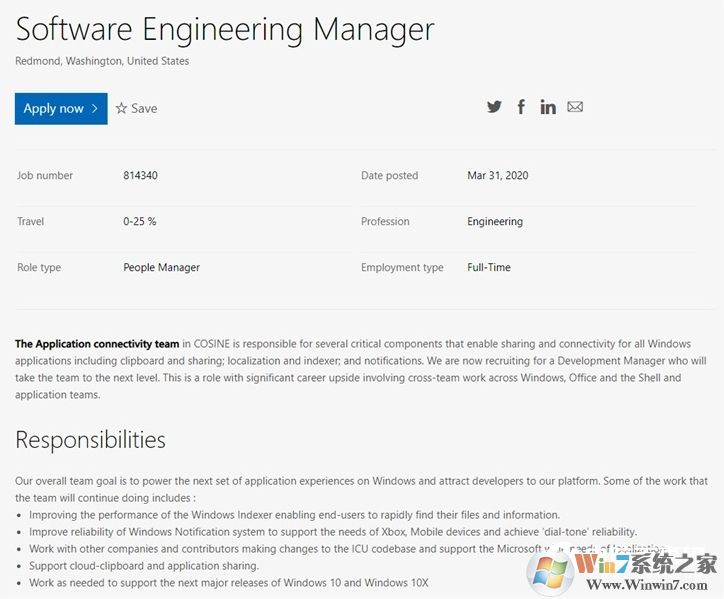Click the Engineering profession value

coord(494,222)
